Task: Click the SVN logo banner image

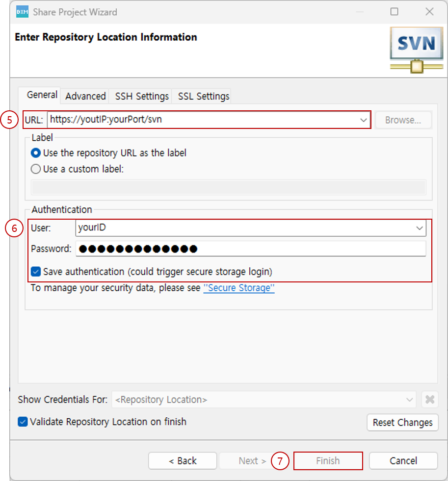Action: point(416,50)
